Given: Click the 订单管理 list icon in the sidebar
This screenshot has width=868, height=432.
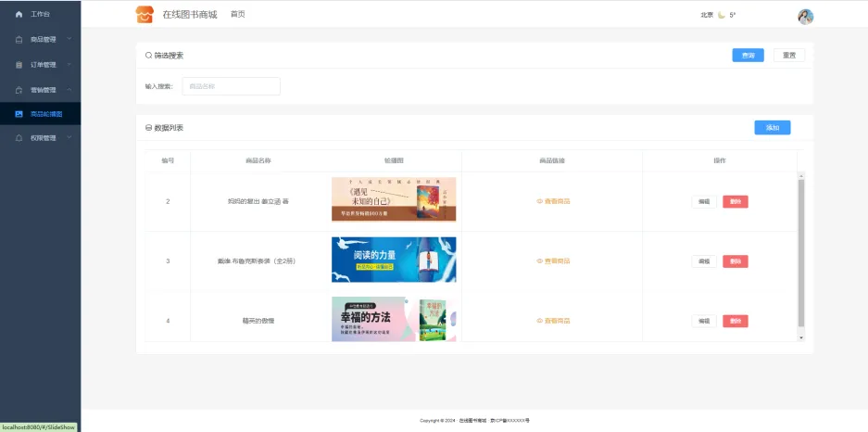Looking at the screenshot, I should tap(19, 65).
